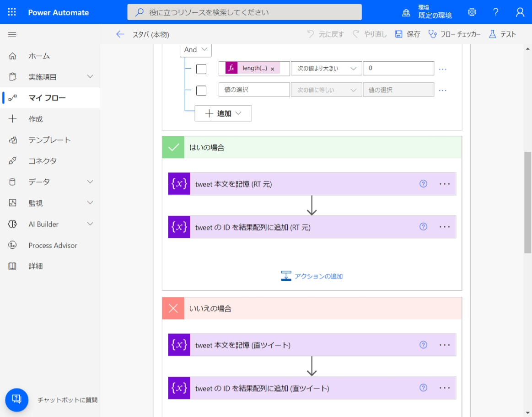Go back with the left arrow
The width and height of the screenshot is (532, 417).
click(120, 34)
